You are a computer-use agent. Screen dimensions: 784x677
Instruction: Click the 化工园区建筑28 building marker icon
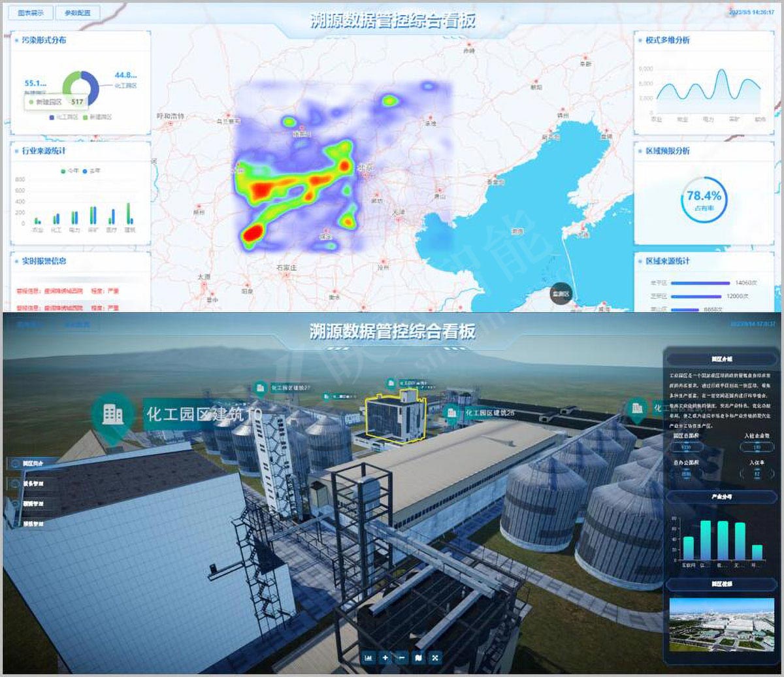tap(451, 413)
